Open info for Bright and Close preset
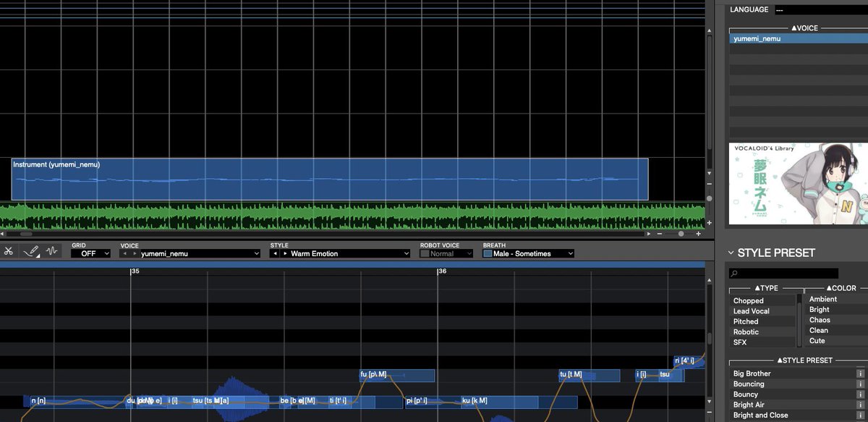The height and width of the screenshot is (422, 868). [861, 415]
